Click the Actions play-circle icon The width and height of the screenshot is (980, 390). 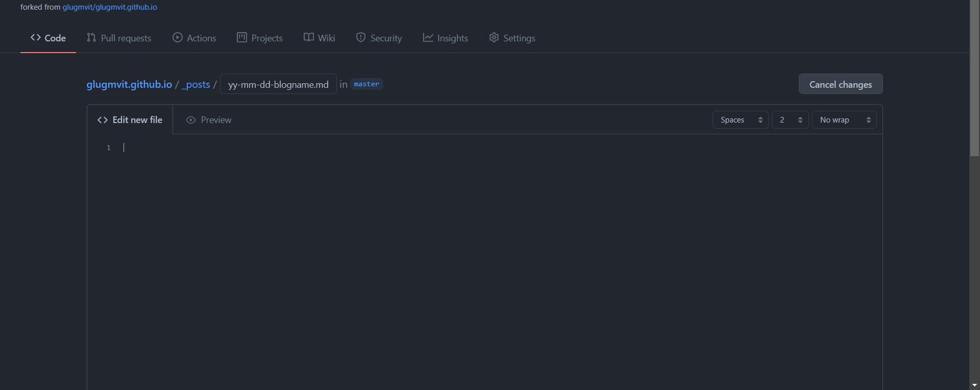178,37
